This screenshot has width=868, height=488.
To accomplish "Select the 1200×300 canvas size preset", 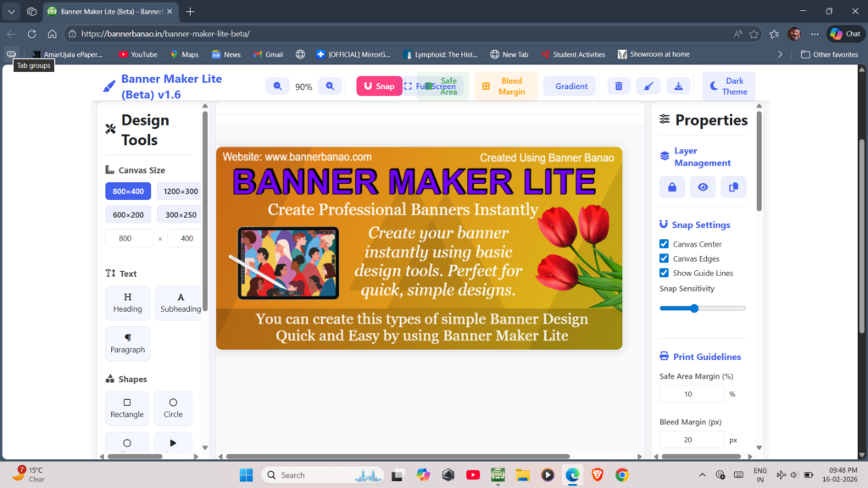I will [180, 191].
